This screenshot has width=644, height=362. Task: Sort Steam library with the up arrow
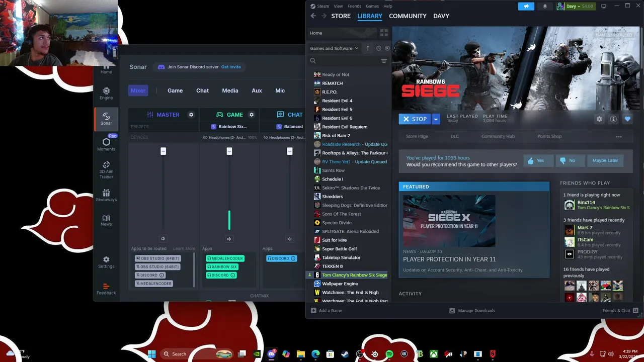368,48
